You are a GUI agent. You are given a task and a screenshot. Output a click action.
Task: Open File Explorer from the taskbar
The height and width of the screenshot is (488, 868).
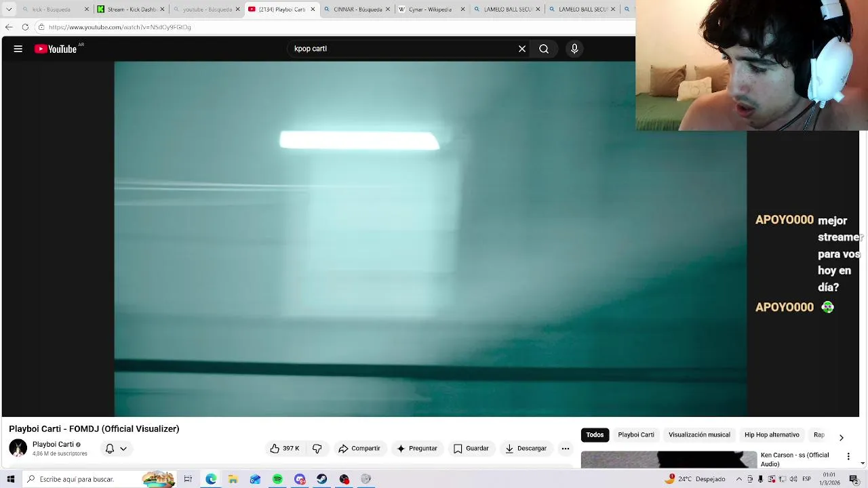tap(233, 479)
